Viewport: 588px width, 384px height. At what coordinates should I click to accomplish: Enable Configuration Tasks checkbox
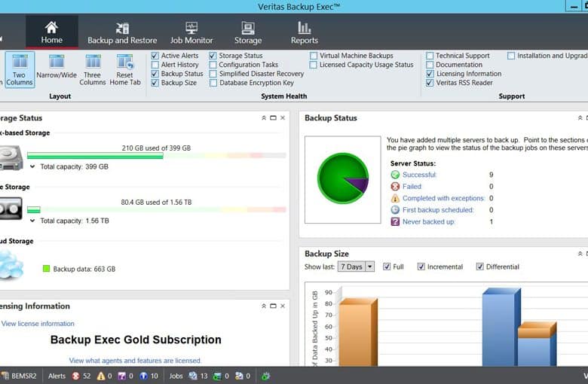(213, 65)
